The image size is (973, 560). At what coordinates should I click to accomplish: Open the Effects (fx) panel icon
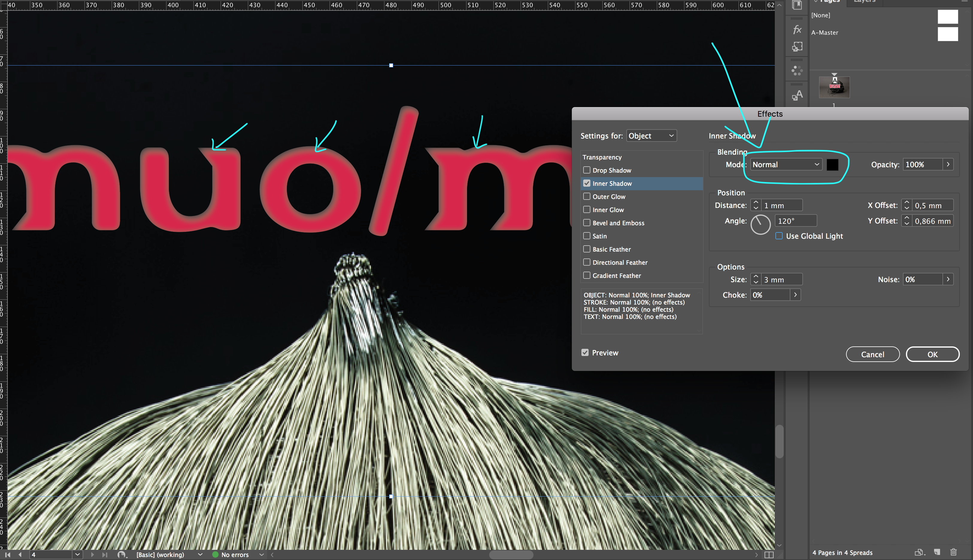797,30
